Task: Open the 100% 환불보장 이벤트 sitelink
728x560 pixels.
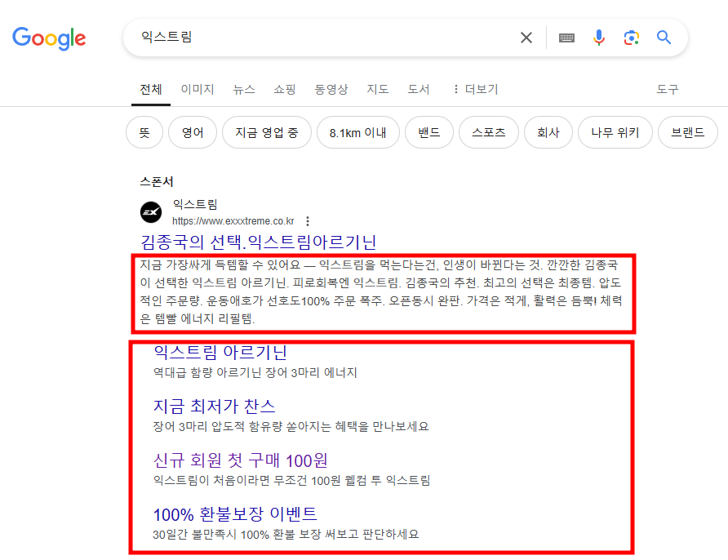Action: [x=235, y=514]
